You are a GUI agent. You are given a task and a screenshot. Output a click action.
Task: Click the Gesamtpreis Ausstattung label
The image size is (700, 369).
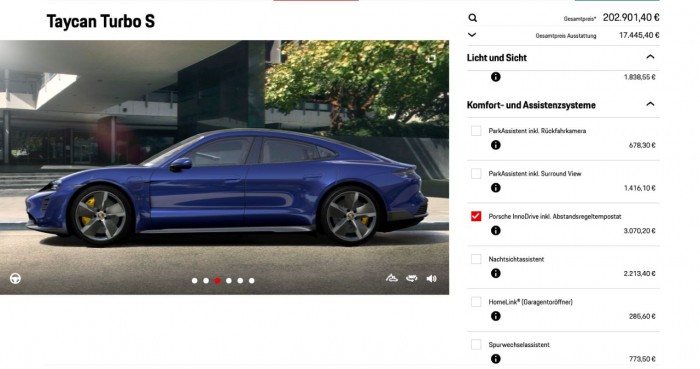566,36
